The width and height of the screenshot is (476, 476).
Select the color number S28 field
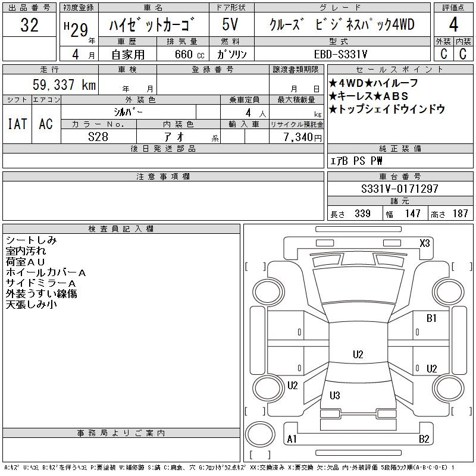[x=99, y=137]
